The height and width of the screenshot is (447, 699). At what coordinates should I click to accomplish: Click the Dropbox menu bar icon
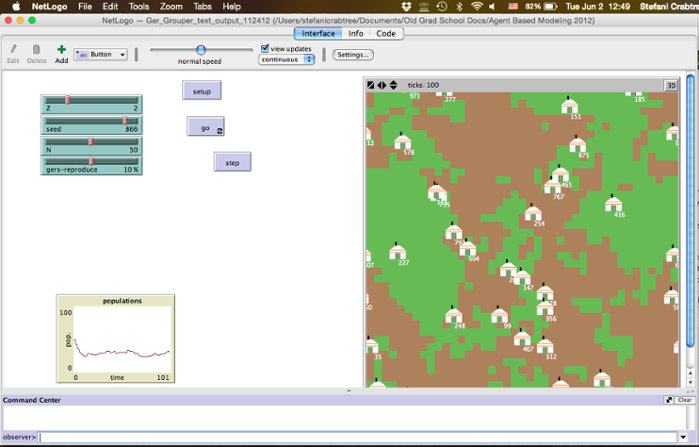pyautogui.click(x=406, y=6)
